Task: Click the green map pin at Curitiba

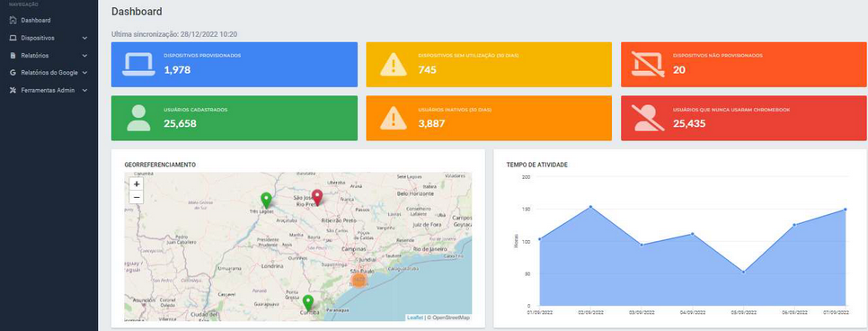Action: click(308, 303)
